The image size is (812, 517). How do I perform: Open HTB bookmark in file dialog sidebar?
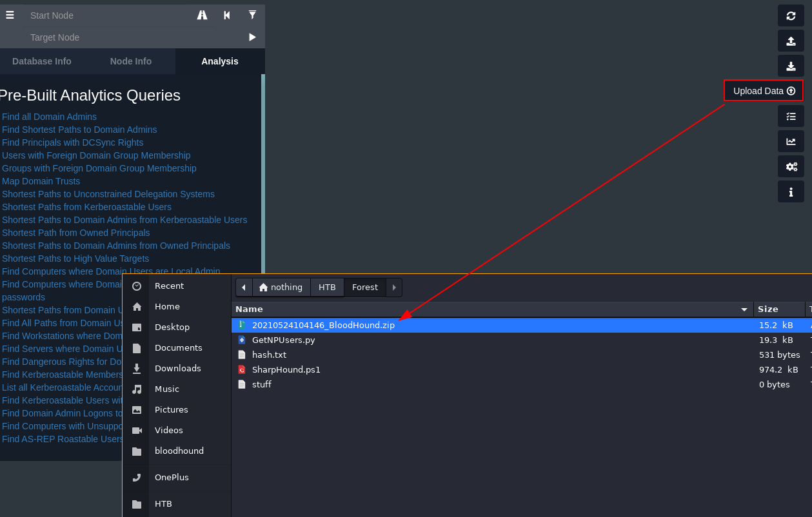point(177,503)
